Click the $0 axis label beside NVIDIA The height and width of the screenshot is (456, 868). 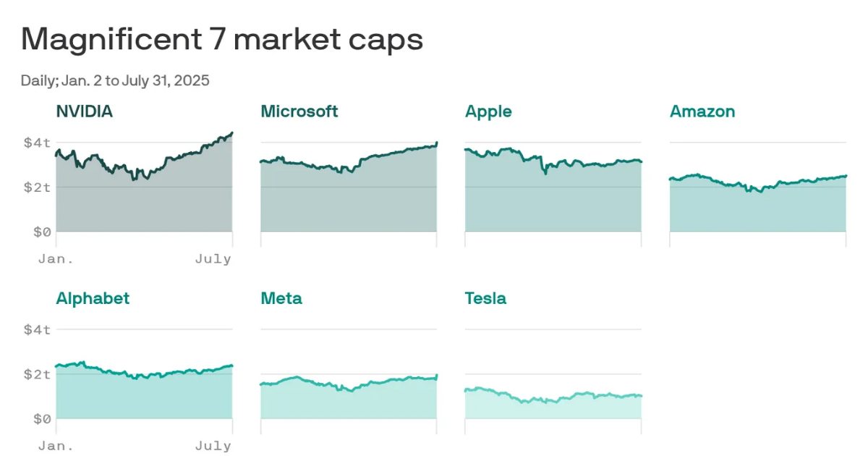coord(41,232)
